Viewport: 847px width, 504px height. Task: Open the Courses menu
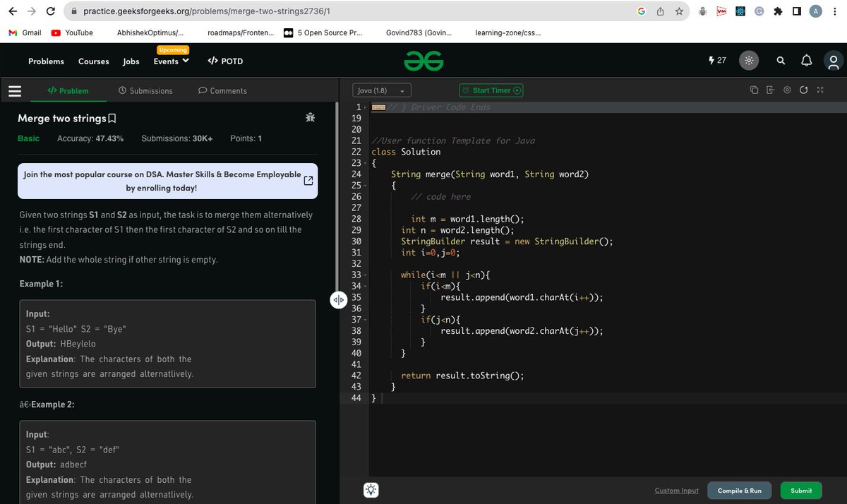(x=93, y=61)
